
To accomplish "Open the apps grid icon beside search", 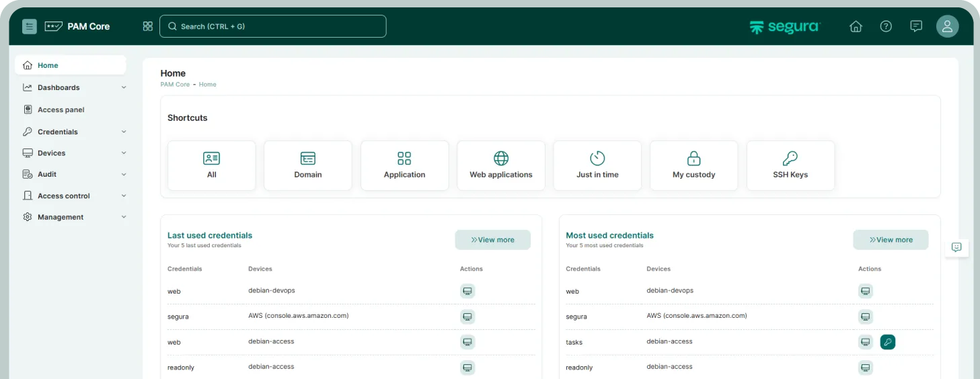I will 148,26.
